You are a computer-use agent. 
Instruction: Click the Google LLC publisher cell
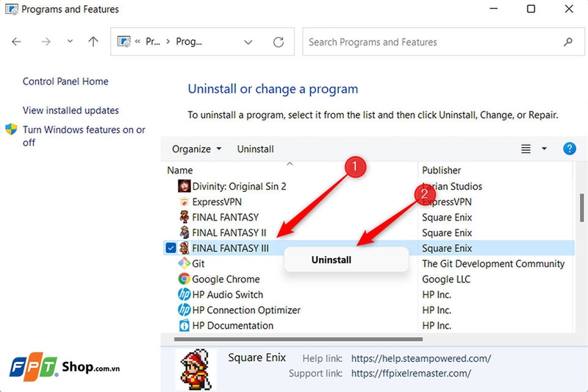click(446, 279)
